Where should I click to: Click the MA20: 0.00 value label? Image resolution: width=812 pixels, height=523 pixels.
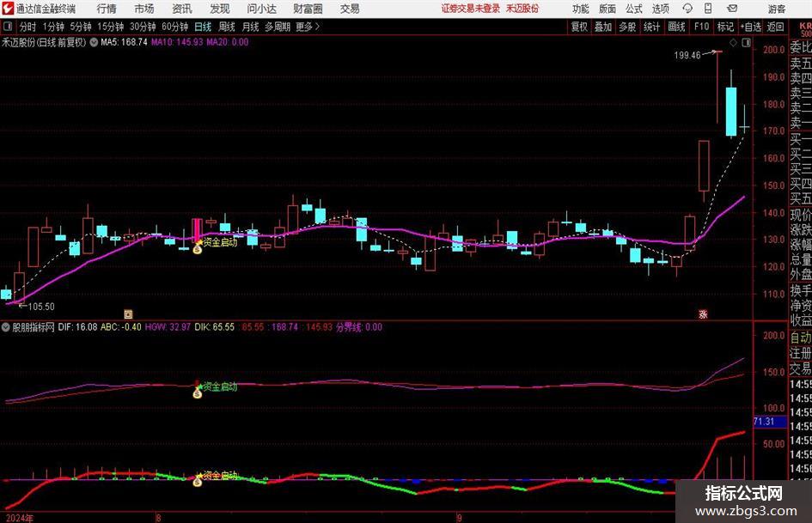tap(228, 42)
